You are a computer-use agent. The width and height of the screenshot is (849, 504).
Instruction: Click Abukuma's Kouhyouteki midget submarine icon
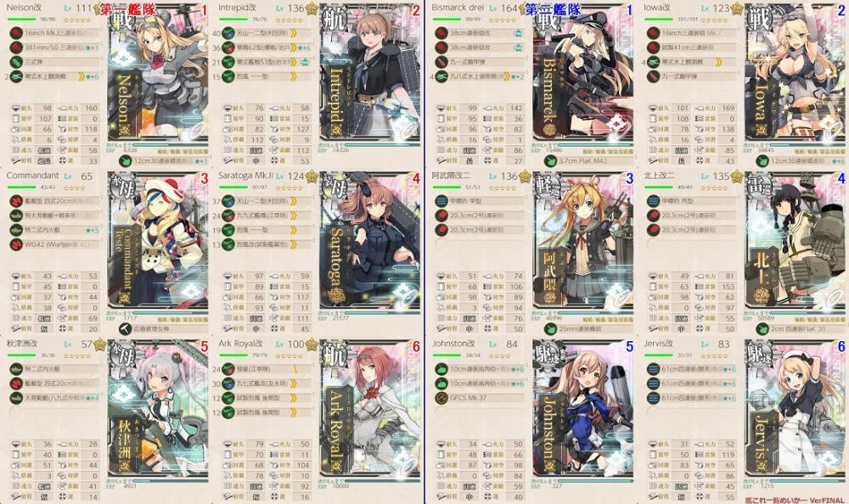tap(441, 201)
